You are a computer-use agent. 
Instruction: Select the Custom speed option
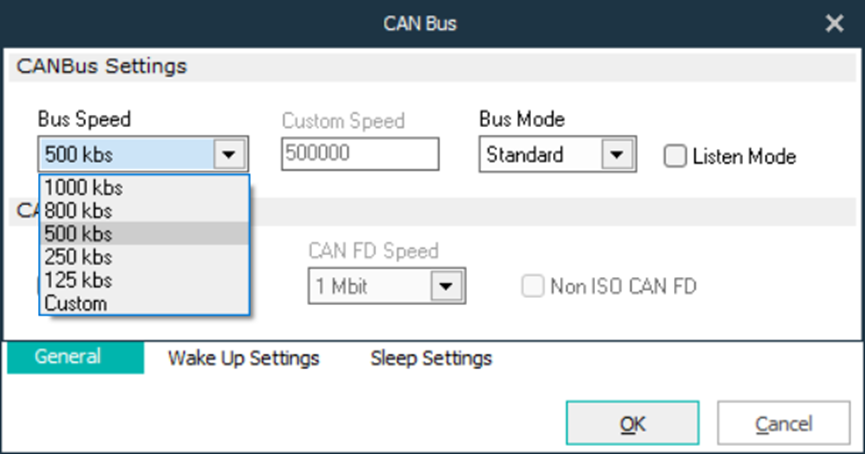click(76, 303)
